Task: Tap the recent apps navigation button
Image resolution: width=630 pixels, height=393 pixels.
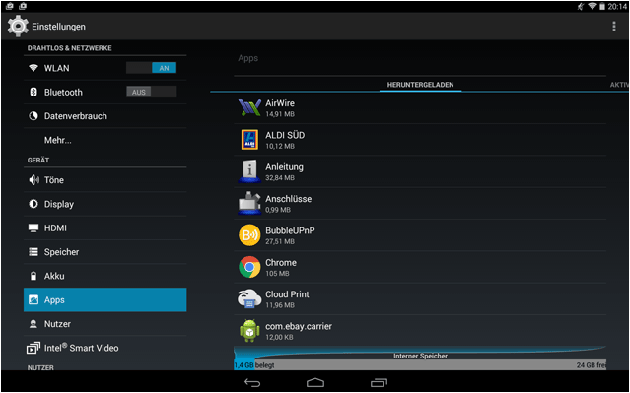Action: tap(378, 382)
